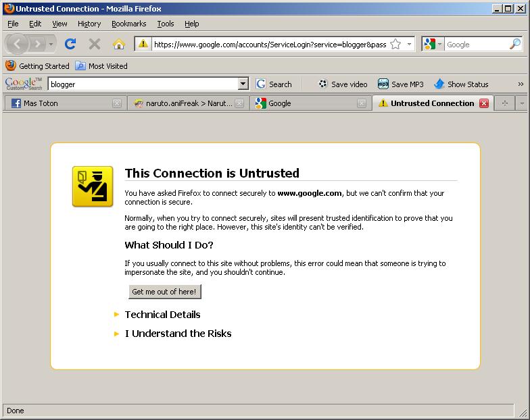This screenshot has width=530, height=420.
Task: Click the google.com URL address field
Action: (x=270, y=45)
